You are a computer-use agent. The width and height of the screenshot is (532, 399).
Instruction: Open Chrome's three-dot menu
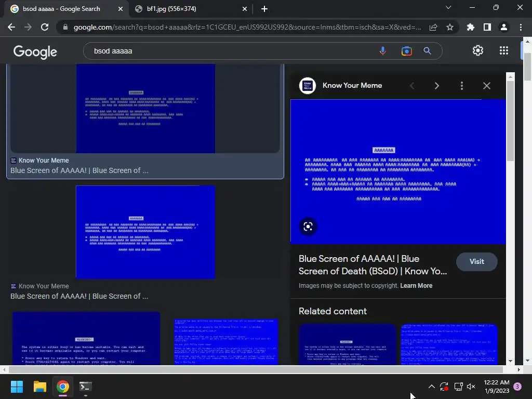(x=521, y=27)
